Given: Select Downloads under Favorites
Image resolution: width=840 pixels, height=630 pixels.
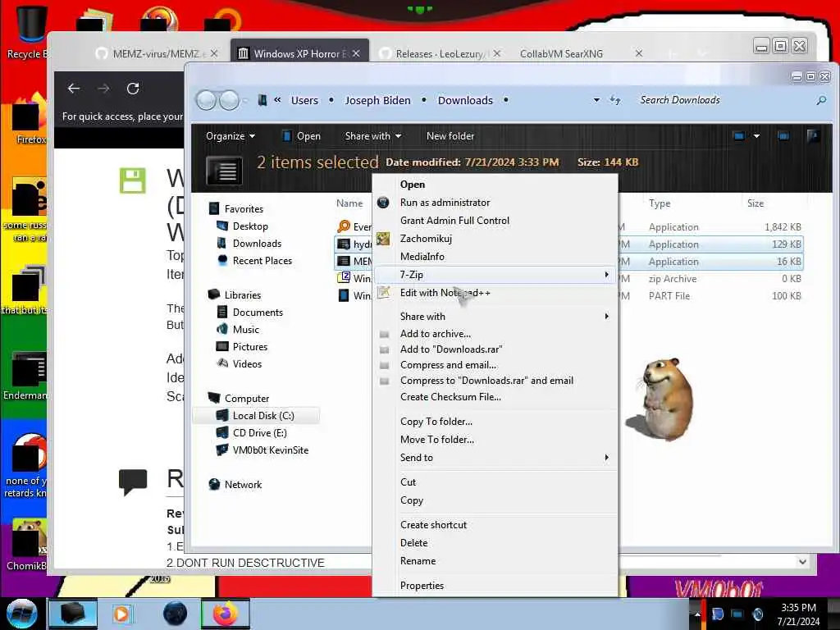Looking at the screenshot, I should tap(257, 243).
